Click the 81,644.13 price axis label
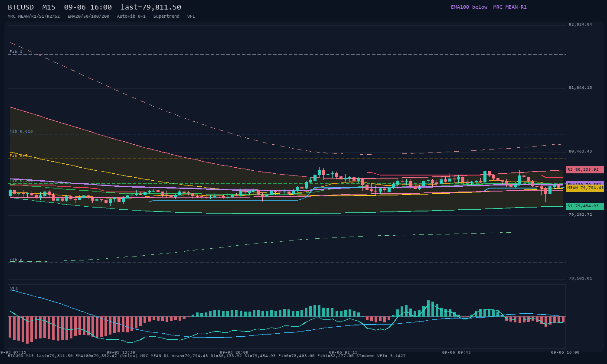The width and height of the screenshot is (607, 364). coord(580,88)
